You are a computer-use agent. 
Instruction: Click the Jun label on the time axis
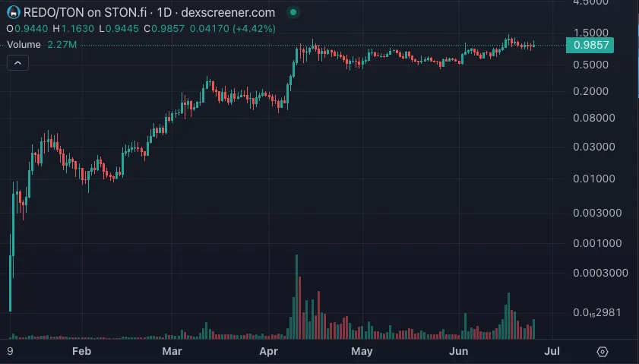pyautogui.click(x=458, y=352)
